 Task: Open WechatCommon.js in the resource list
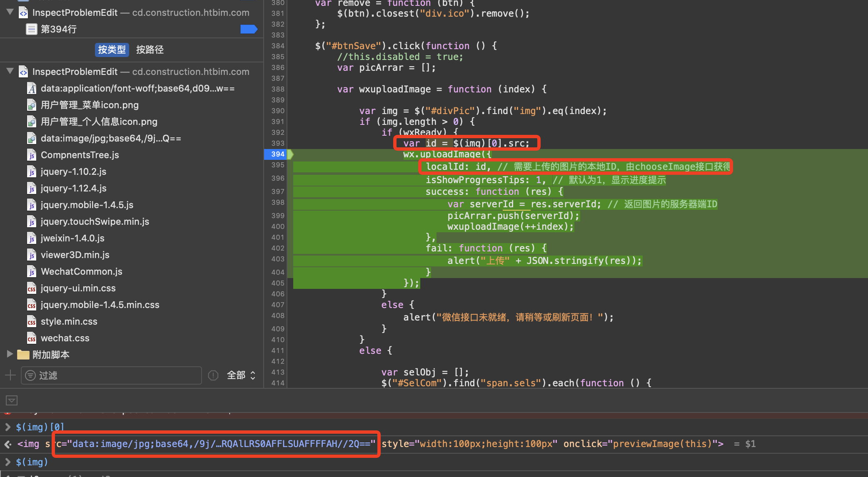[x=81, y=271]
